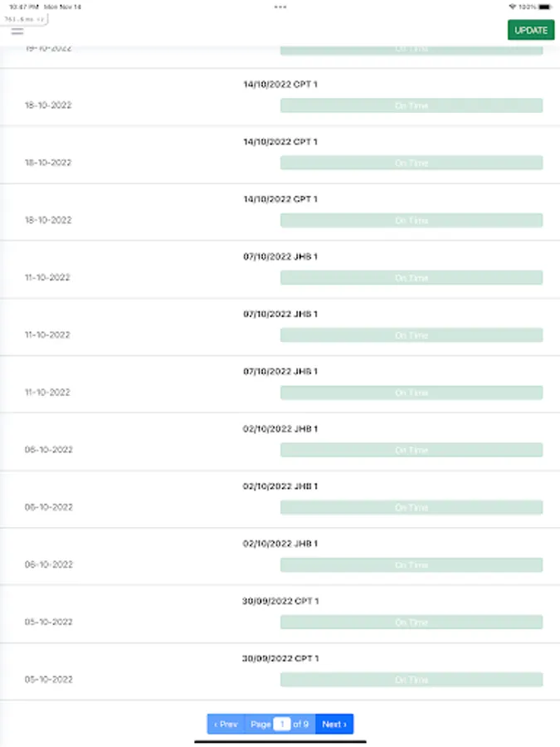
Task: Go to next page with Next
Action: point(334,724)
